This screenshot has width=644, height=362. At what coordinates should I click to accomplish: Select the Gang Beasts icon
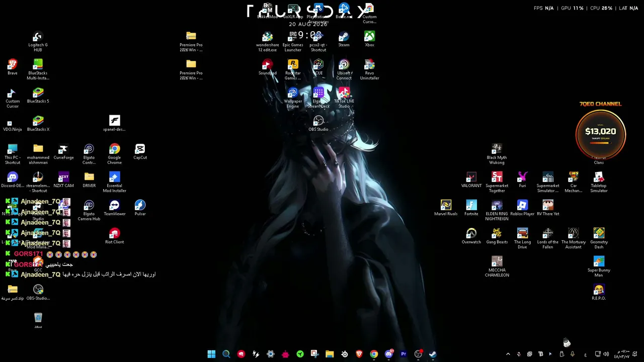coord(497,236)
